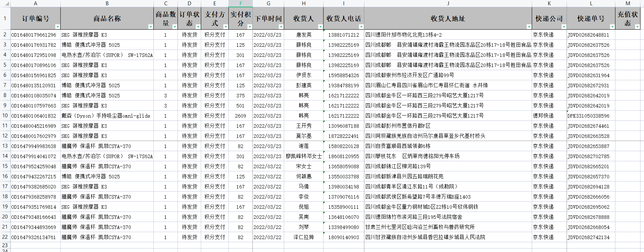Viewport: 644px width, 252px height.
Task: Select recipient 谢莲 cell
Action: coord(304,146)
